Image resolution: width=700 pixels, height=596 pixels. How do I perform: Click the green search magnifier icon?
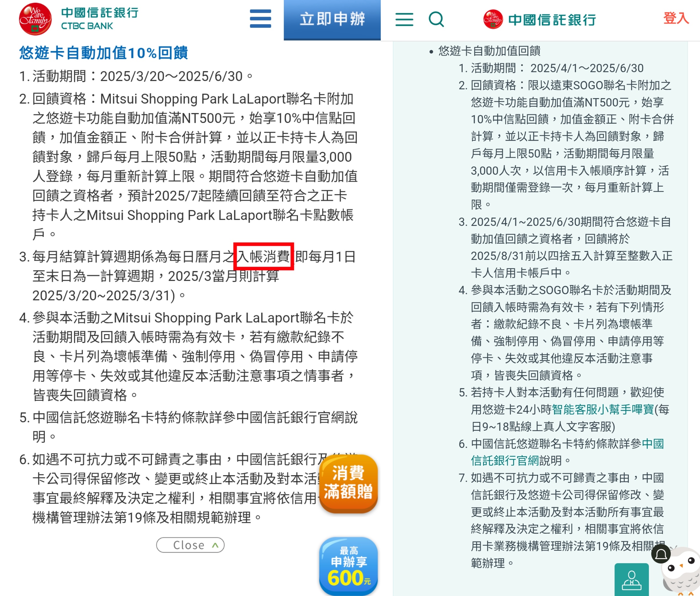pyautogui.click(x=436, y=19)
